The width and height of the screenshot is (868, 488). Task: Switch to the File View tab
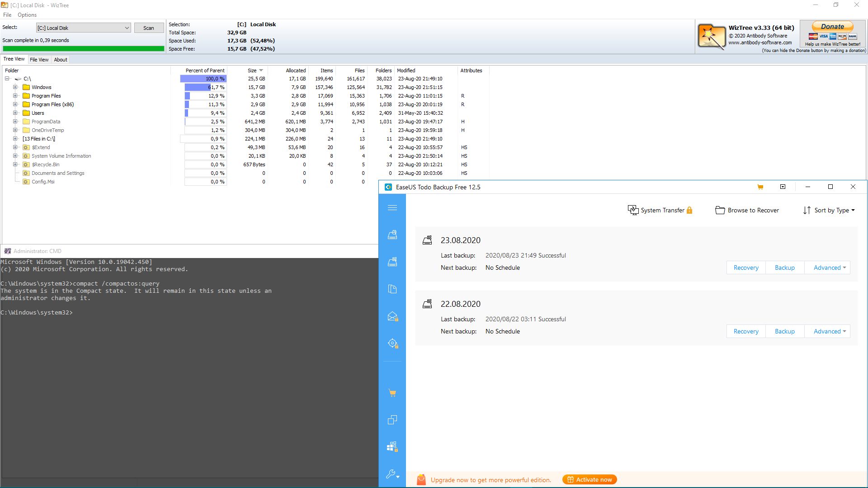(x=39, y=60)
